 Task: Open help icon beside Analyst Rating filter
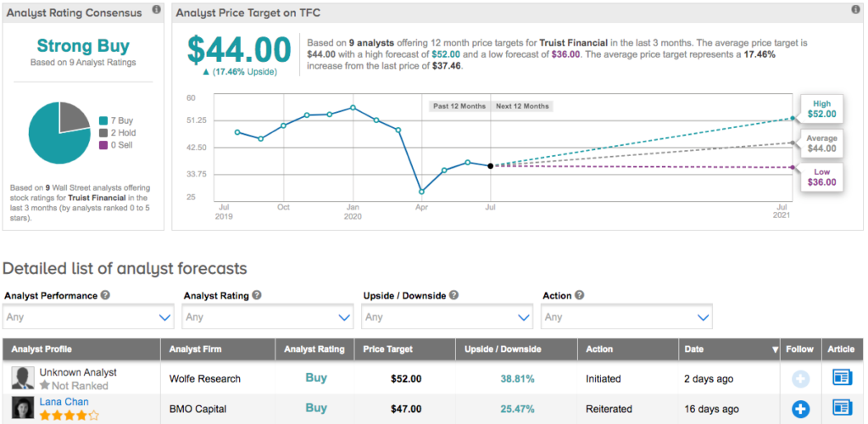click(x=257, y=296)
